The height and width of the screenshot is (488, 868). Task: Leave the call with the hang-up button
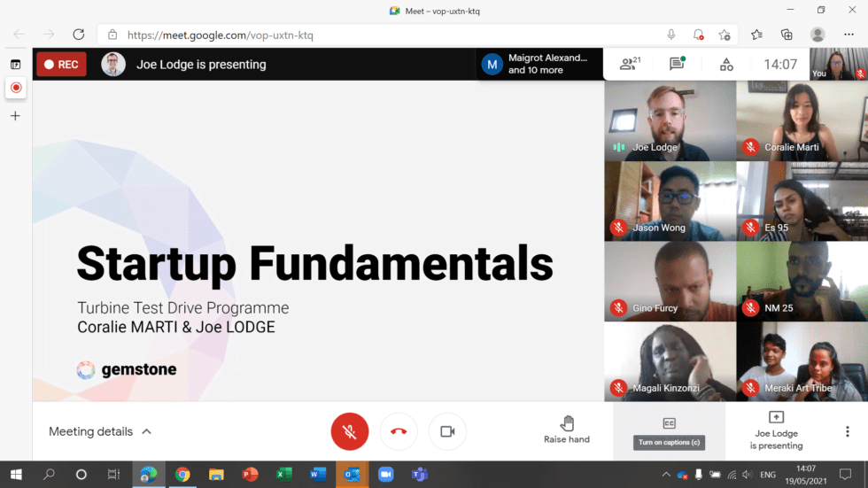click(399, 431)
